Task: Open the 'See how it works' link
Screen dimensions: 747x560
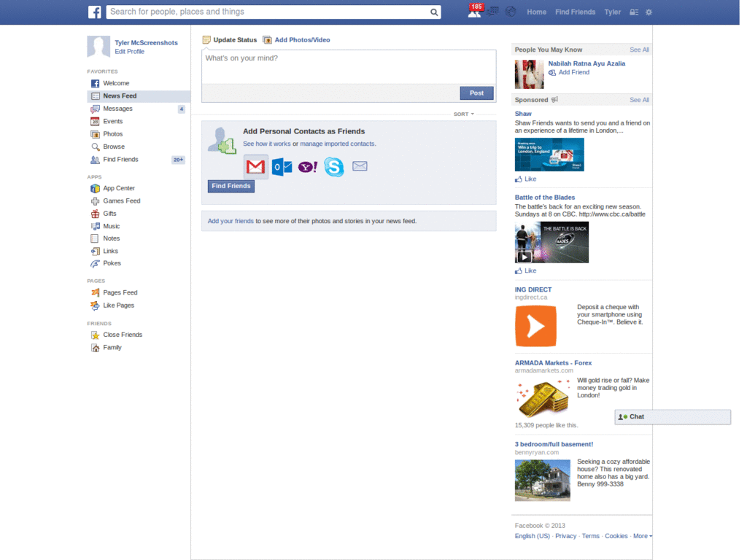Action: [x=267, y=144]
